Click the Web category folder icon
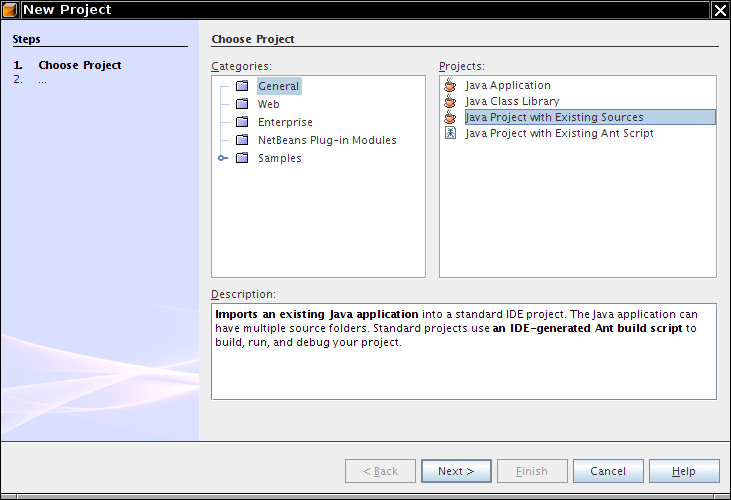The image size is (731, 500). (x=242, y=104)
